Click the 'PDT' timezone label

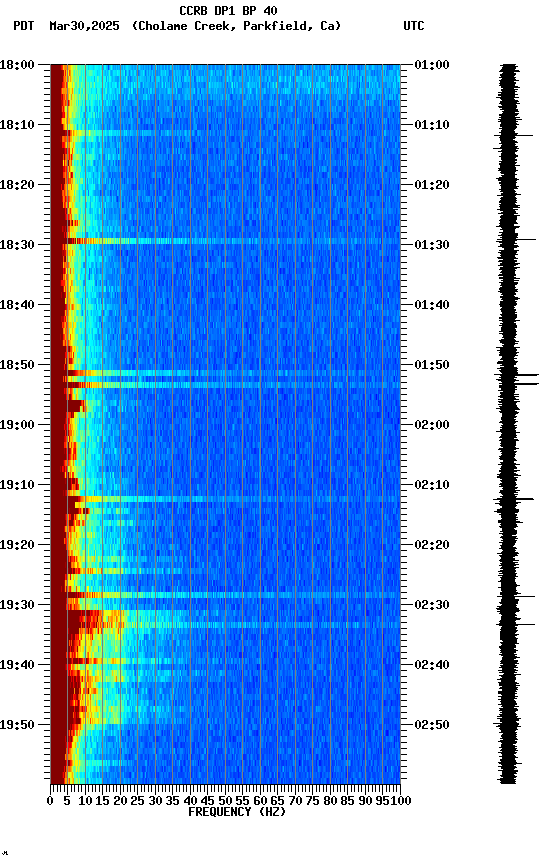(x=24, y=26)
